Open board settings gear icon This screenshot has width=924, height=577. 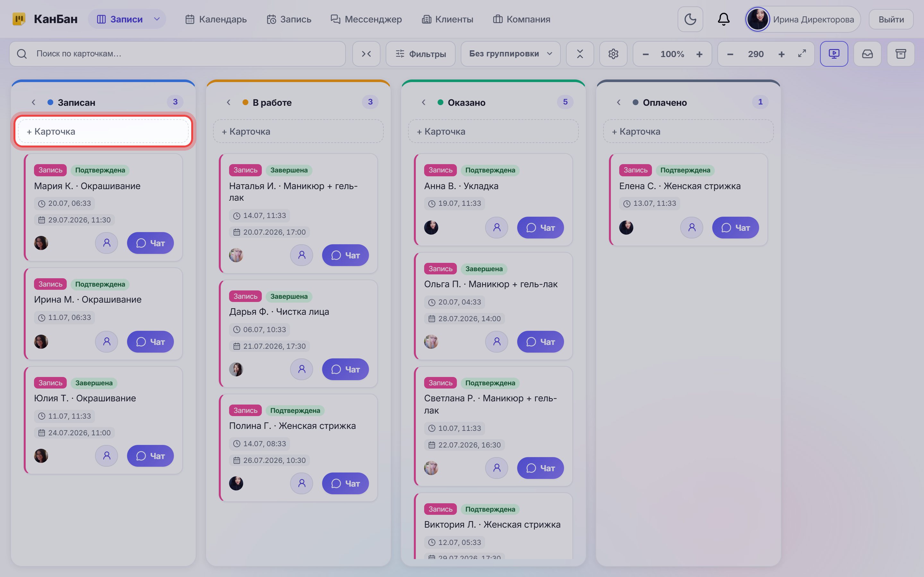coord(613,54)
